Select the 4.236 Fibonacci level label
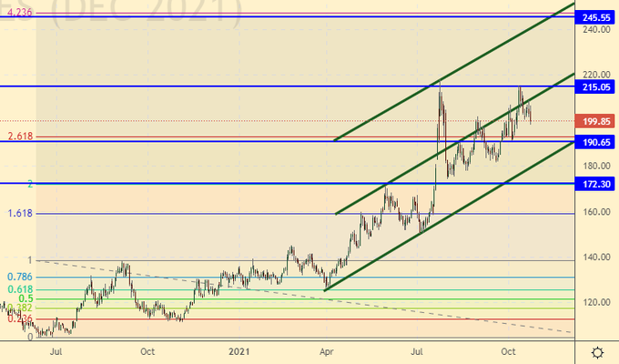Image resolution: width=619 pixels, height=364 pixels. tap(19, 13)
